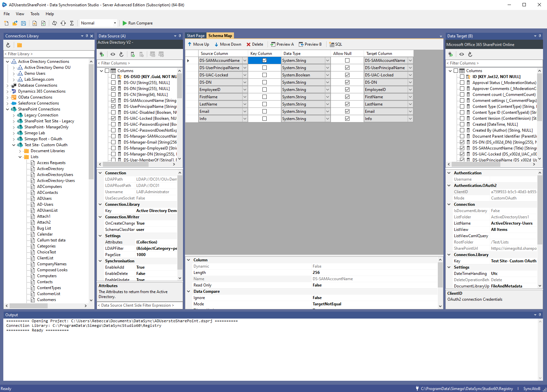
Task: Open the File menu
Action: pyautogui.click(x=7, y=14)
